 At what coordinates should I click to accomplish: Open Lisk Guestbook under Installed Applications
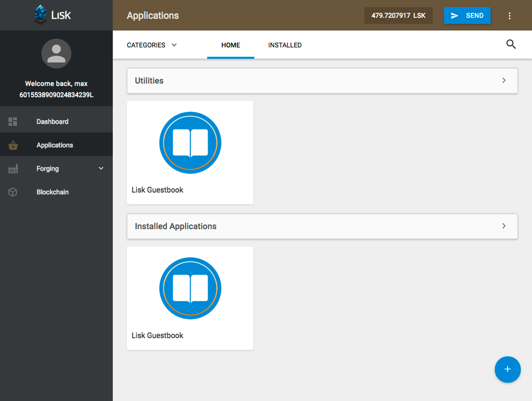(x=190, y=298)
